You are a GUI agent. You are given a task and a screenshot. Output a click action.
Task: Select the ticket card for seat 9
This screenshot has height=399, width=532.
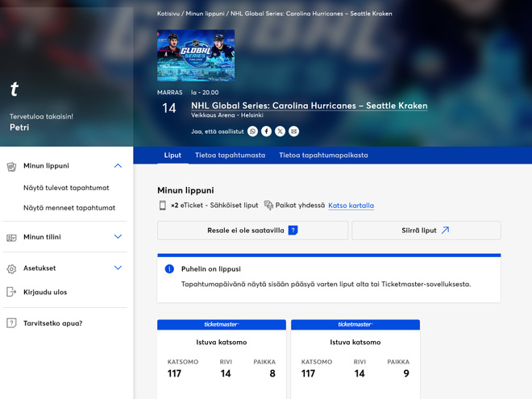(x=355, y=359)
